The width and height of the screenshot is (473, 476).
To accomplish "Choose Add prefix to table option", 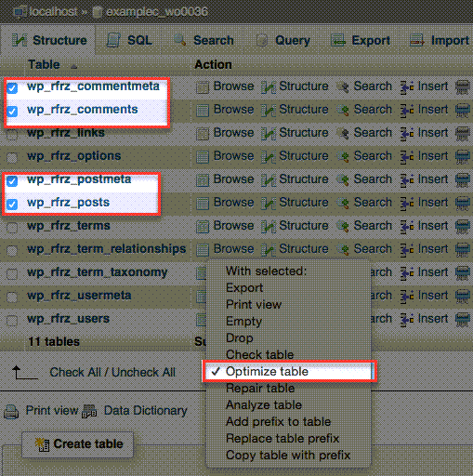I will click(x=289, y=421).
